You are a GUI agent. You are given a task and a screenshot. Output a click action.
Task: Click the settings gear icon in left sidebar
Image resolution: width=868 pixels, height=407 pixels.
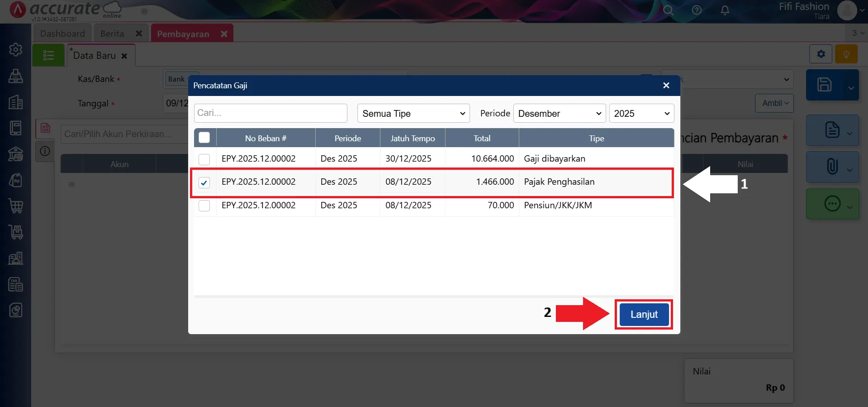16,49
